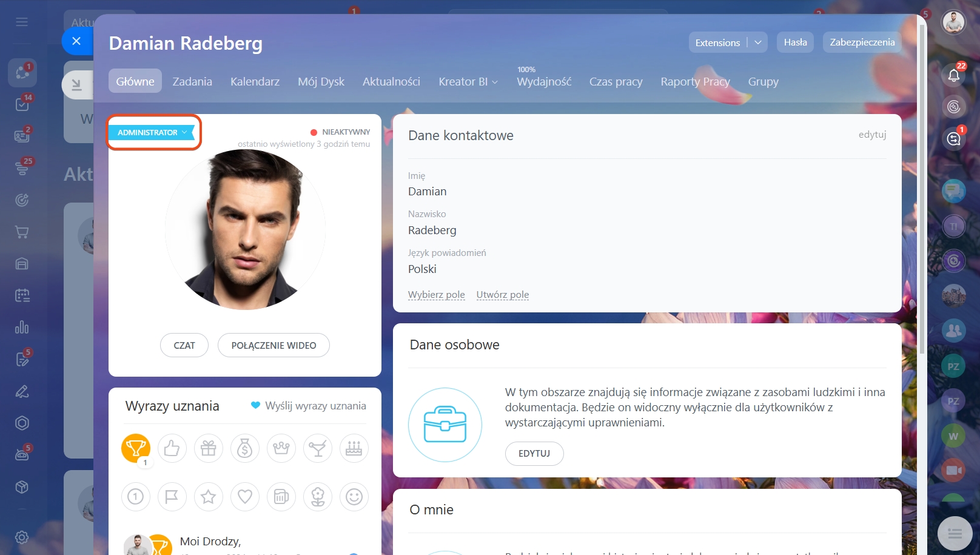Click Wyślij wyrazy uznania link
Image resolution: width=980 pixels, height=555 pixels.
[309, 406]
